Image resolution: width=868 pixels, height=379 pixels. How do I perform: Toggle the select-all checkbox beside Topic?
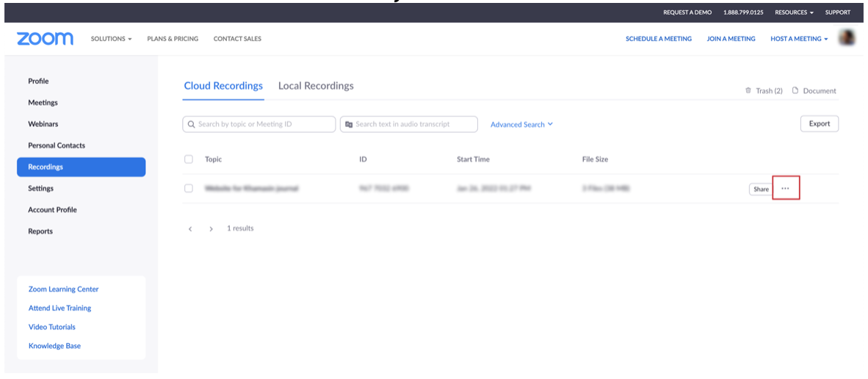coord(189,159)
